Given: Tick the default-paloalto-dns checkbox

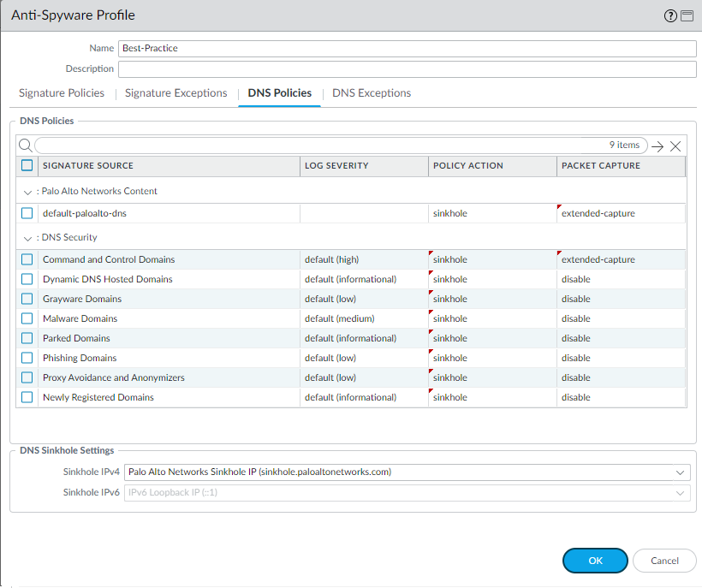Looking at the screenshot, I should click(27, 213).
